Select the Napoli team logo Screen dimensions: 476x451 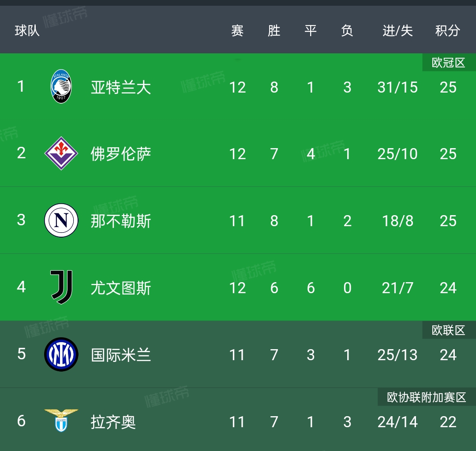pos(61,221)
